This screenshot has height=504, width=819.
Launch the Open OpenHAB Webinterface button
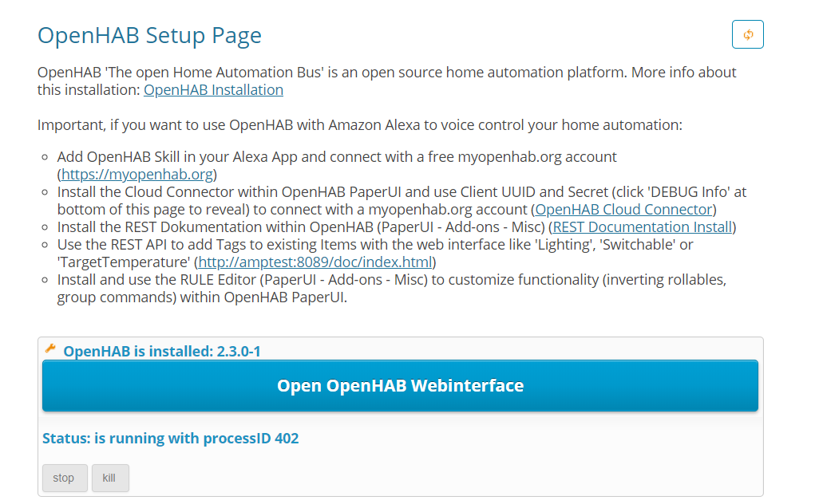[400, 385]
